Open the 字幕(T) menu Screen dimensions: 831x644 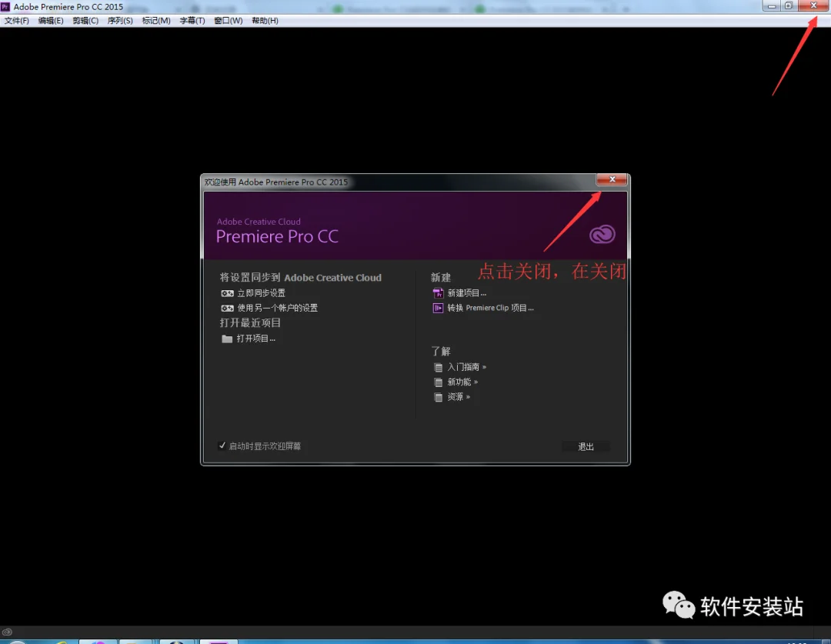coord(192,21)
